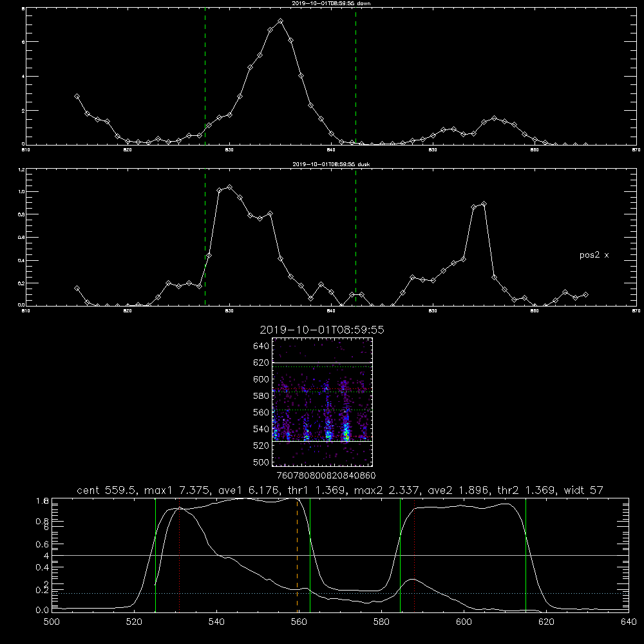Click the spectrogram x-axis label "760780800820840860"

[x=326, y=476]
